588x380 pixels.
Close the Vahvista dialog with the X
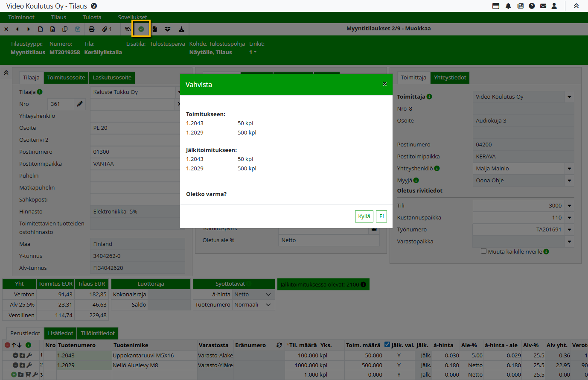384,84
